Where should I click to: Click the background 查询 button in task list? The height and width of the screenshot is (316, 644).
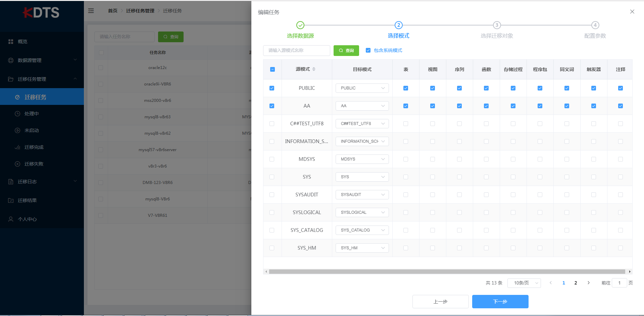171,37
